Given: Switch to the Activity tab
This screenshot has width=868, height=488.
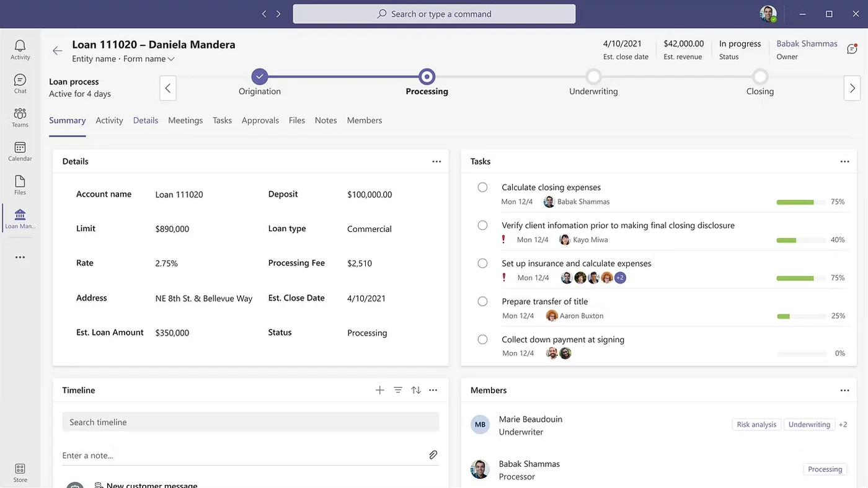Looking at the screenshot, I should tap(109, 120).
